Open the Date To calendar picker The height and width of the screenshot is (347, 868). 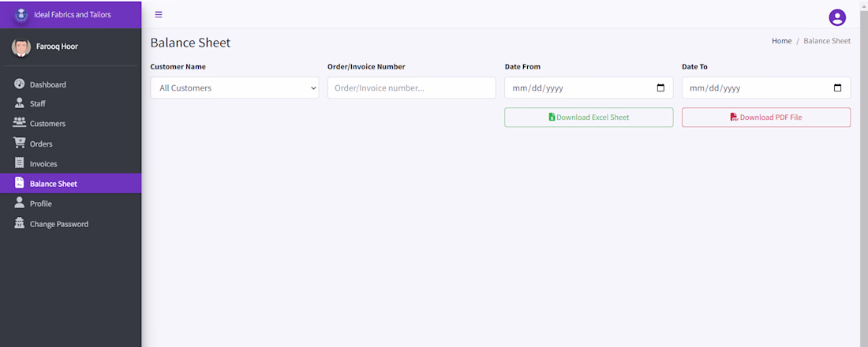click(x=837, y=88)
